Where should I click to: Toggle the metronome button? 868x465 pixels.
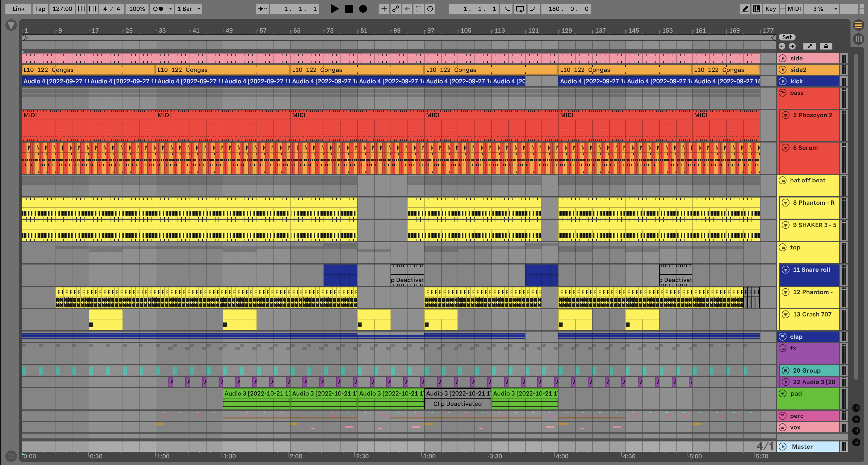(x=158, y=9)
